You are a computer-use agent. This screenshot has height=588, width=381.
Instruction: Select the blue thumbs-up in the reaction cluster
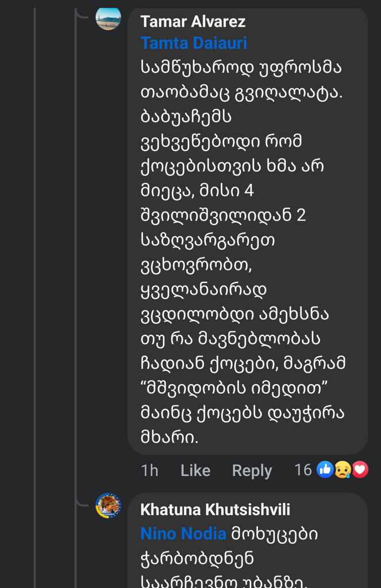(x=325, y=470)
